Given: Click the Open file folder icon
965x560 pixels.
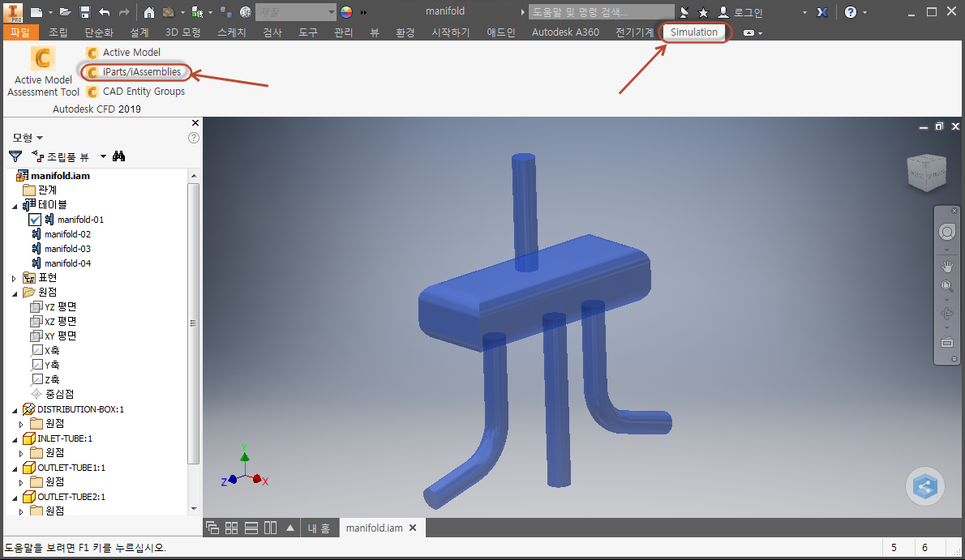Looking at the screenshot, I should [65, 11].
